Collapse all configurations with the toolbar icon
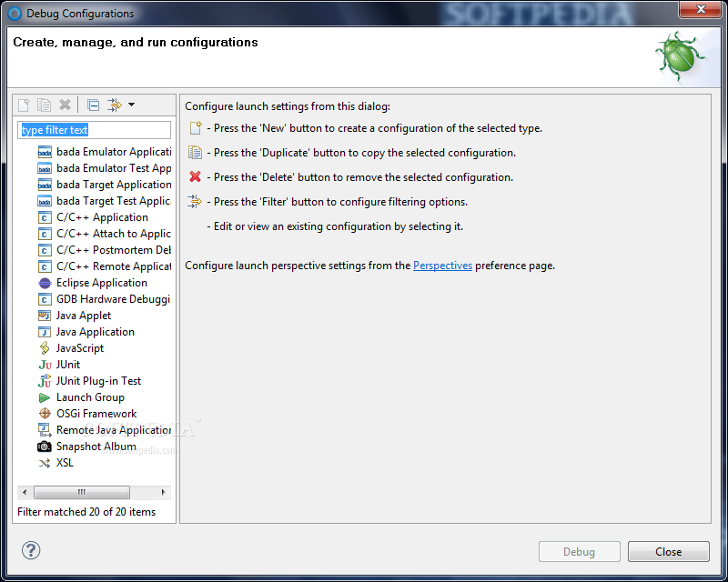 pyautogui.click(x=94, y=105)
